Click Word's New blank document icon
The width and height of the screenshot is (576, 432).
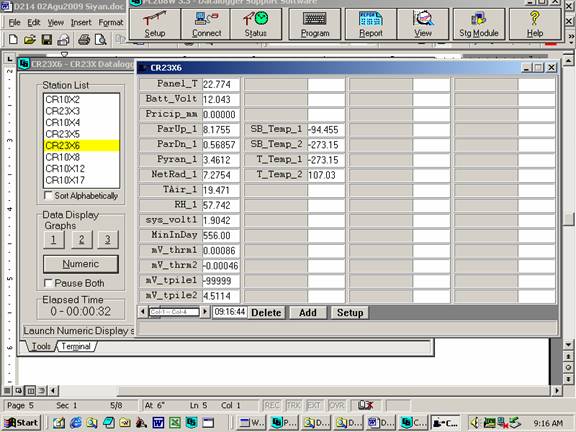click(13, 39)
